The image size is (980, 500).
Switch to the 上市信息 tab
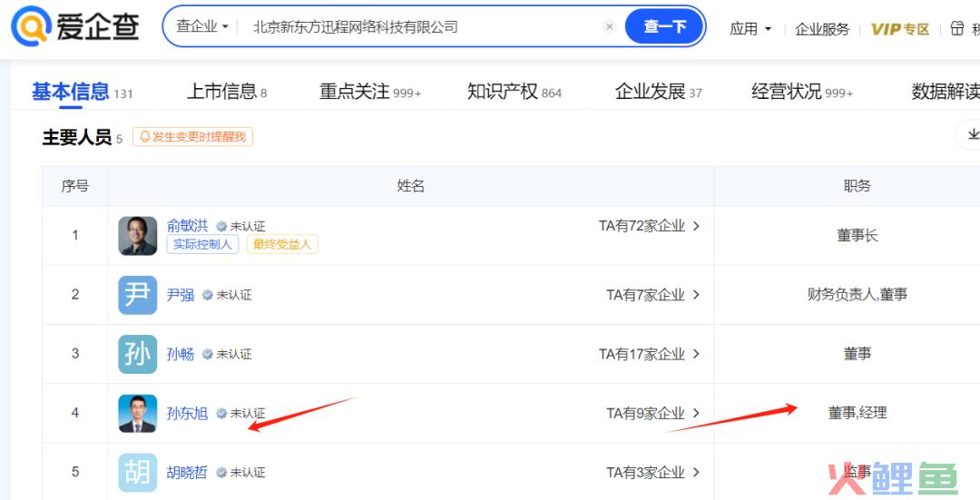click(x=226, y=92)
